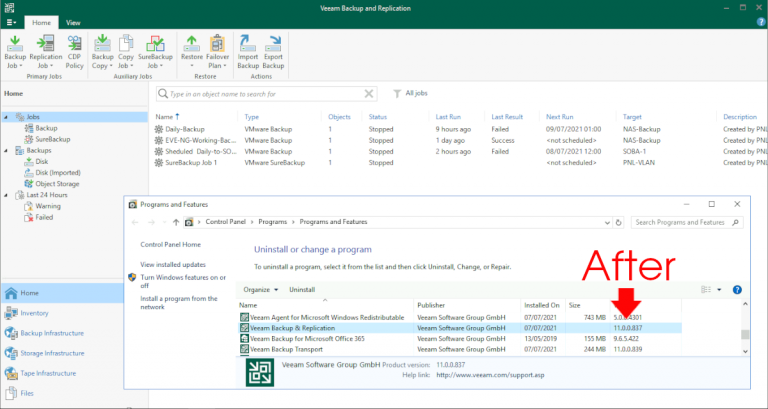Select SureBackup under Jobs in tree
This screenshot has height=409, width=768.
point(52,140)
